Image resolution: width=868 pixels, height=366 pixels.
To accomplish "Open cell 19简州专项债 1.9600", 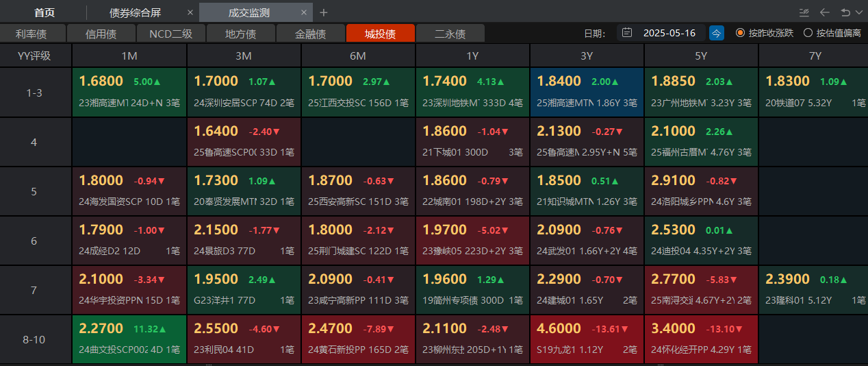I will [x=472, y=290].
